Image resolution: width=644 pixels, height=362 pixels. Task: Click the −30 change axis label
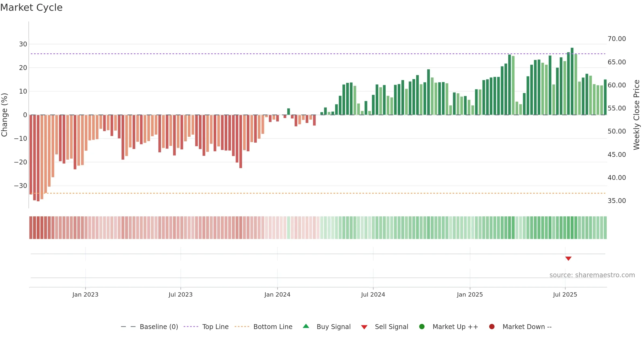pos(21,186)
